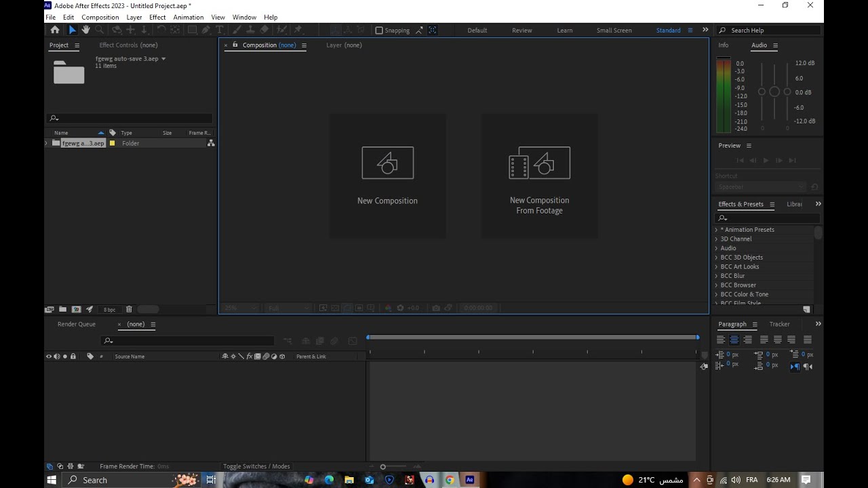
Task: Justify all paragraph lines
Action: [x=808, y=340]
